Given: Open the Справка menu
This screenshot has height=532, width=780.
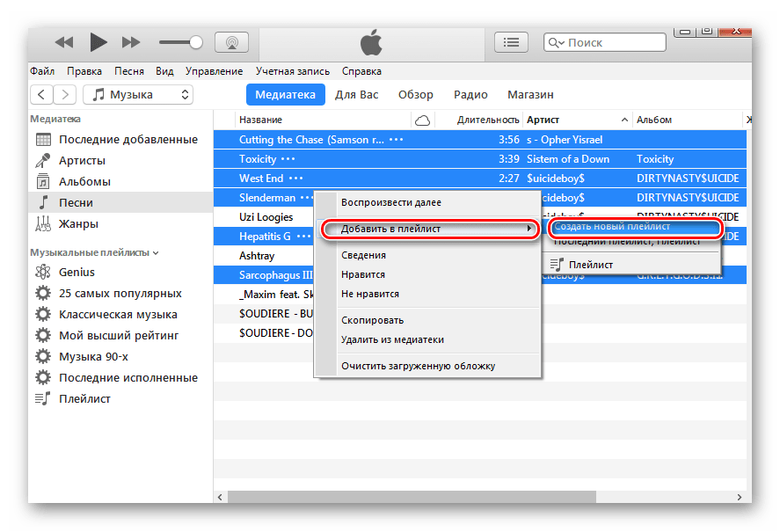Looking at the screenshot, I should (361, 71).
